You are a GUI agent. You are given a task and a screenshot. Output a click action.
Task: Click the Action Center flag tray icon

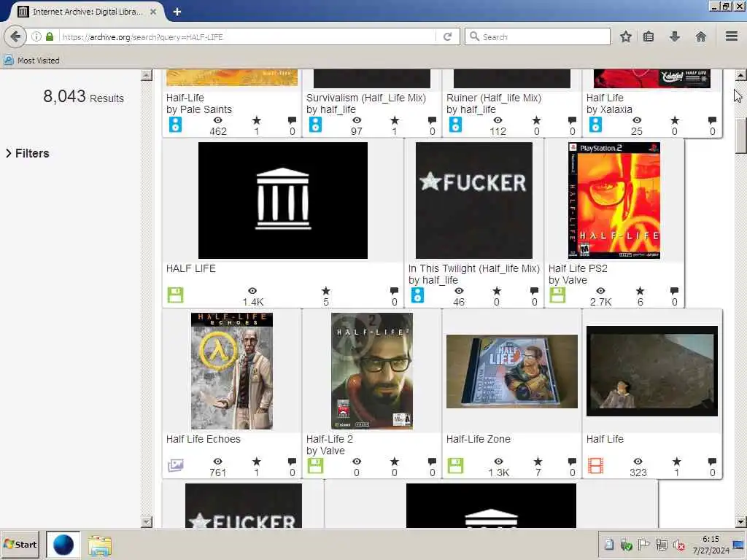(643, 544)
